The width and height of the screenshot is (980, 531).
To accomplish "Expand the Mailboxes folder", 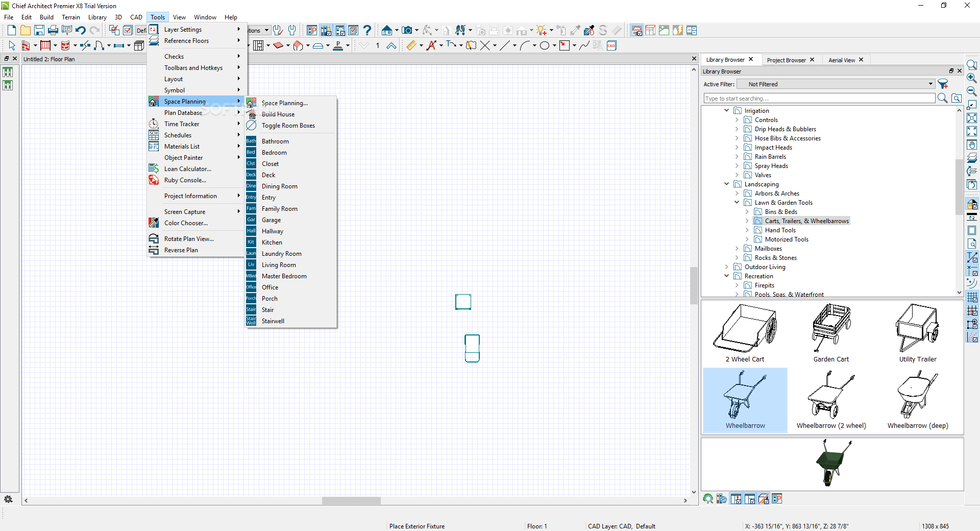I will pos(737,249).
